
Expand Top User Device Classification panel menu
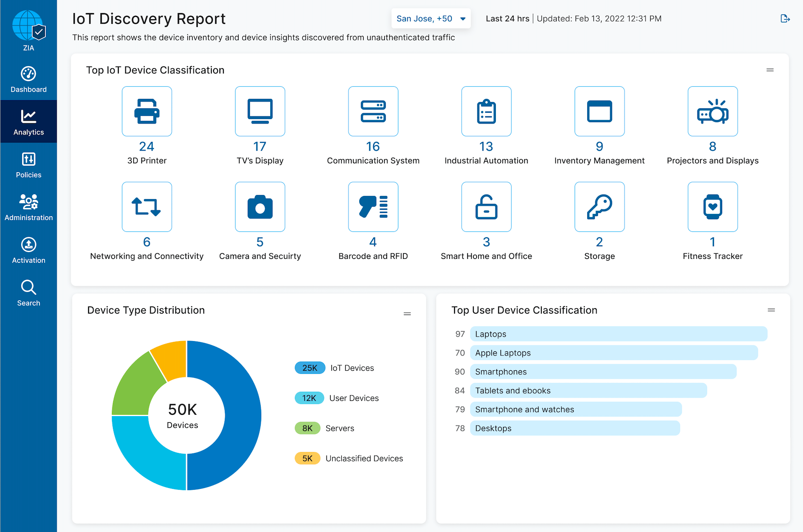[x=771, y=310]
